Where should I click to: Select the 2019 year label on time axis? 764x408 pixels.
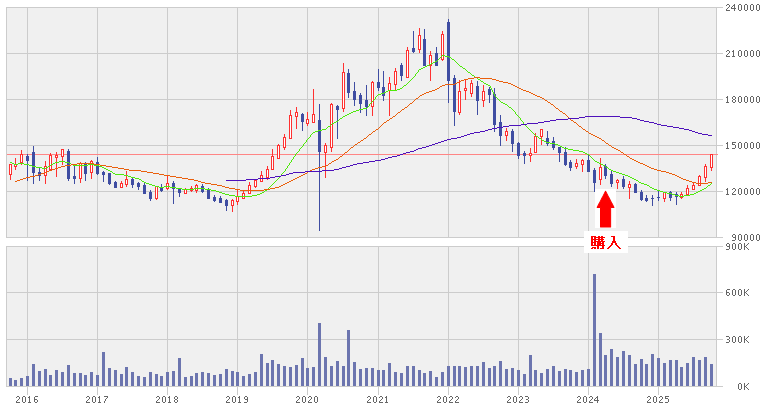[237, 399]
